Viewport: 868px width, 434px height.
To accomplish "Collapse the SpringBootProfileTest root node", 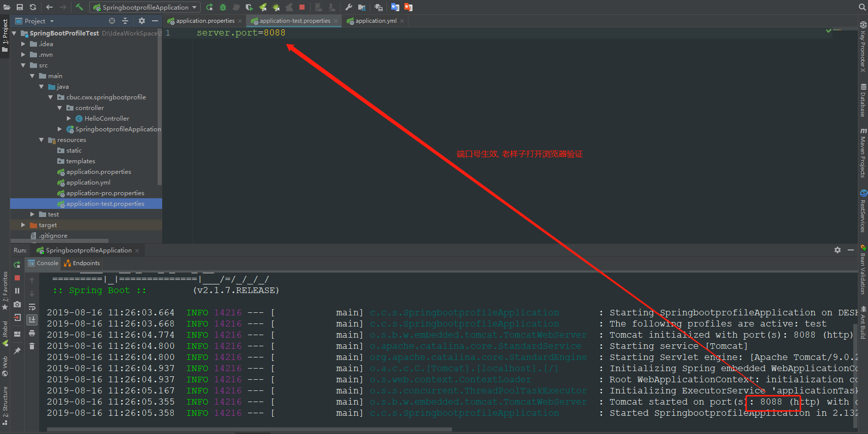I will point(14,33).
